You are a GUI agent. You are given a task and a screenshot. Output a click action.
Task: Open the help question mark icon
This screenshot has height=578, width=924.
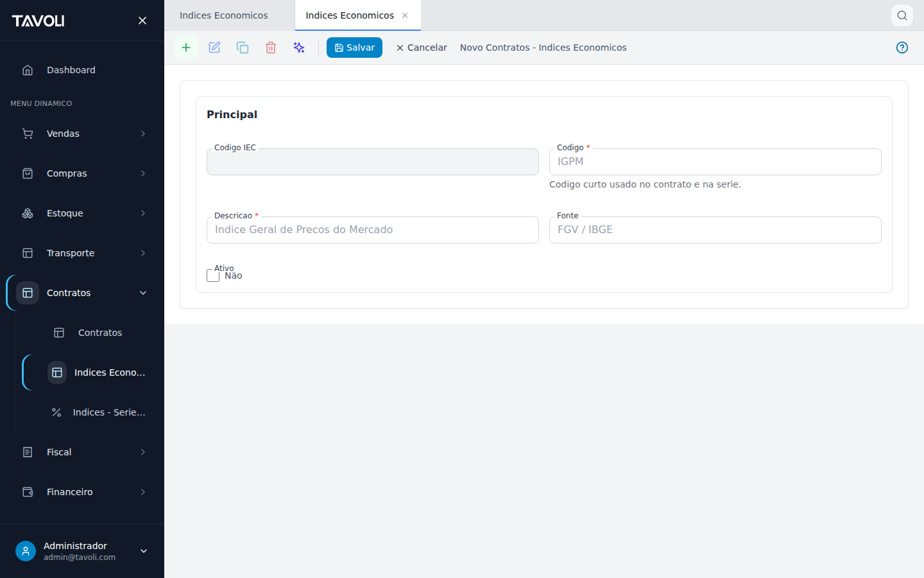tap(902, 48)
